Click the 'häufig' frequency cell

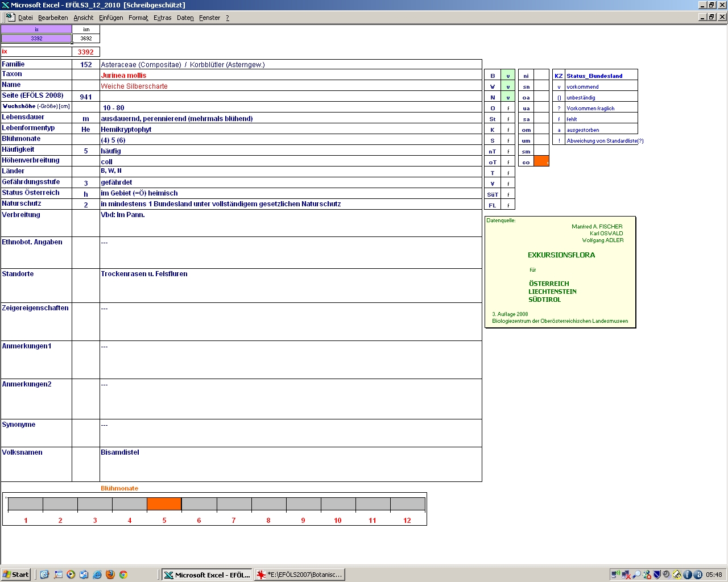click(x=291, y=151)
